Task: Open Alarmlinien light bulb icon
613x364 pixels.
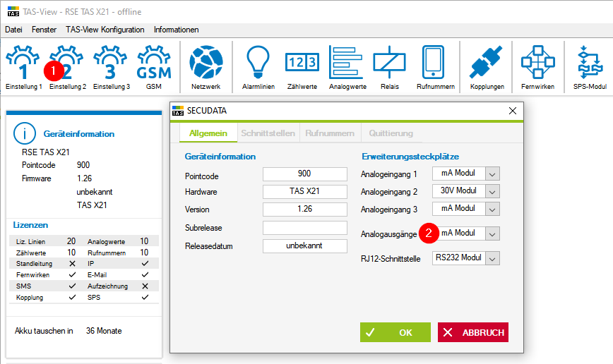Action: [258, 63]
